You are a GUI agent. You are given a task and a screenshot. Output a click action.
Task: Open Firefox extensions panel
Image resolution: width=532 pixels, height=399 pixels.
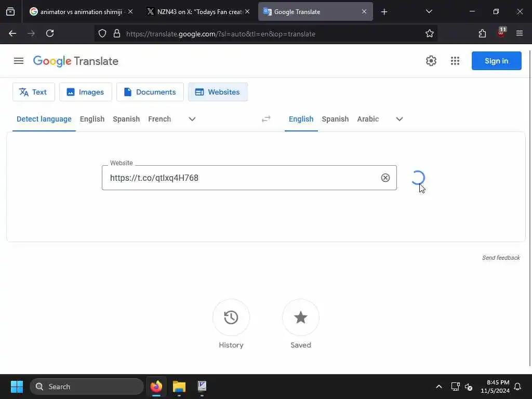pyautogui.click(x=482, y=34)
